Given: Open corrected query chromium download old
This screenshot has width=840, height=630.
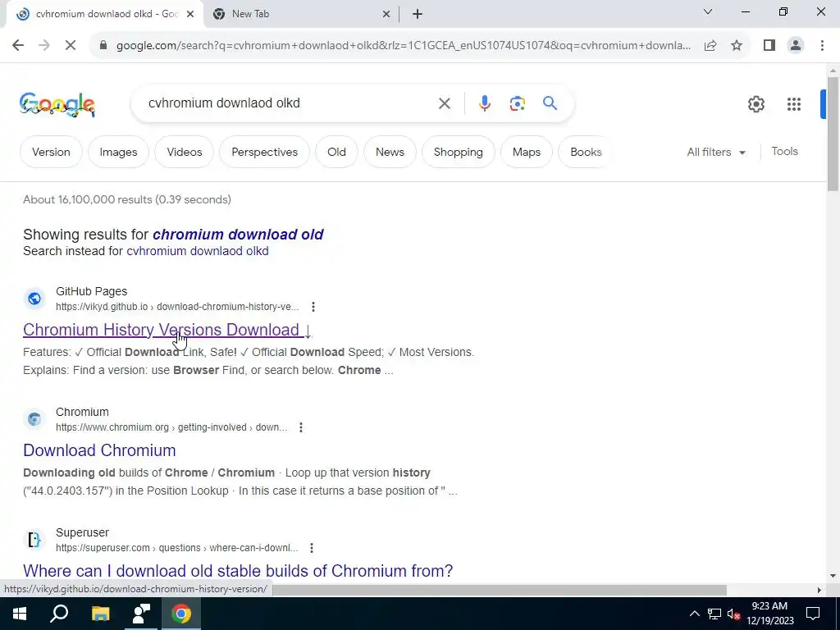Looking at the screenshot, I should pyautogui.click(x=238, y=235).
